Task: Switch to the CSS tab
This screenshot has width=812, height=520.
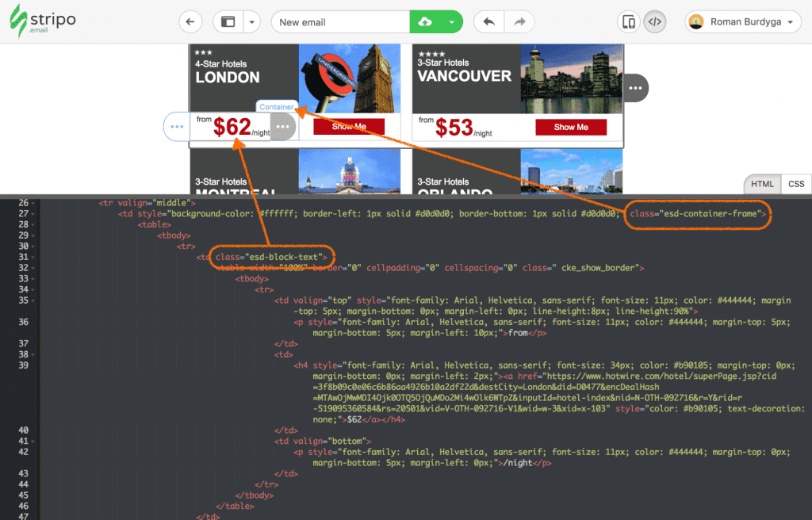Action: pos(796,184)
